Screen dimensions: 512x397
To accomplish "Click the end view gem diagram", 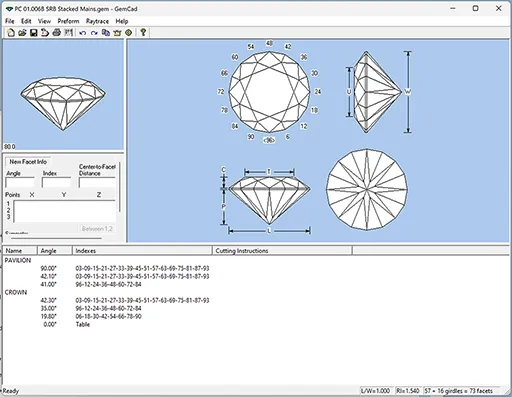I will pos(377,92).
